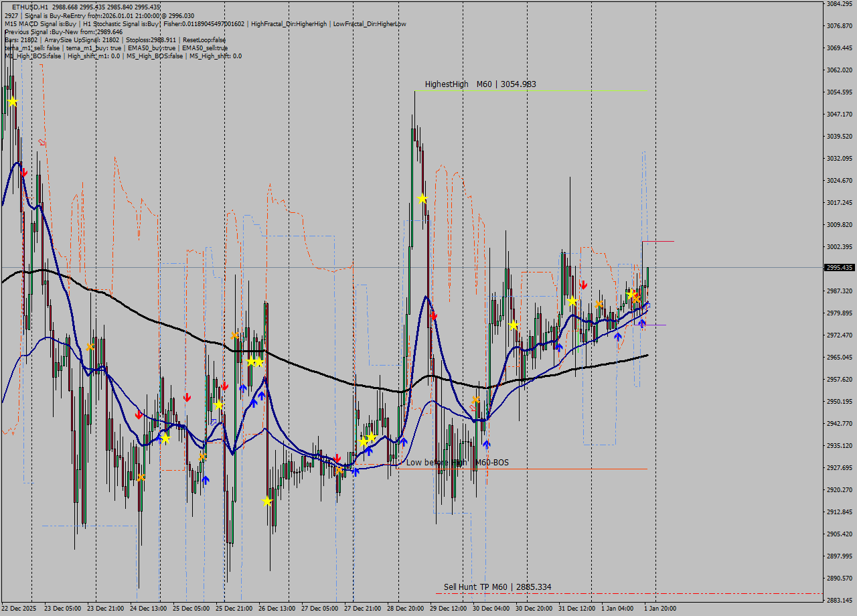Viewport: 857px width, 616px height.
Task: Click the blue up-arrow marker near 30 Dec 04:00
Action: click(487, 443)
